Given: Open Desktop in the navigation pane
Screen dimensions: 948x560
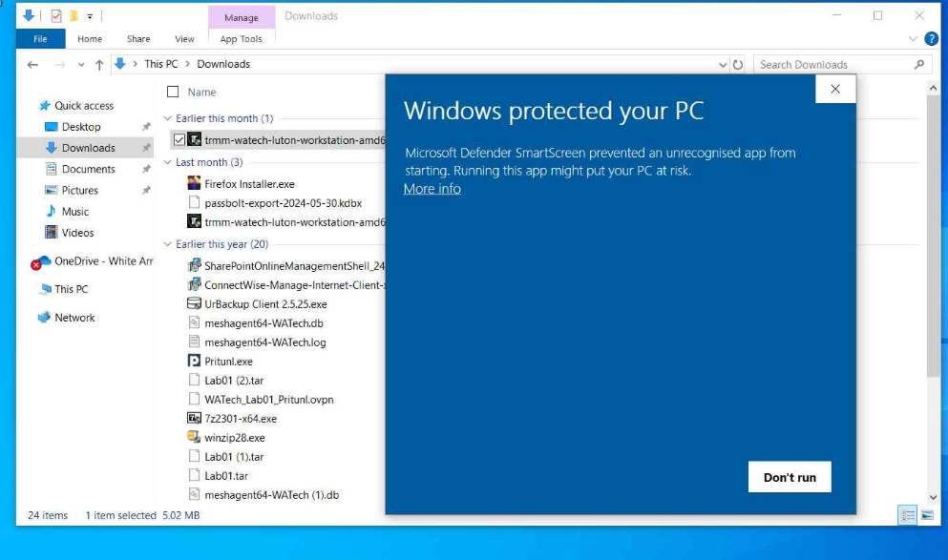Looking at the screenshot, I should coord(81,127).
